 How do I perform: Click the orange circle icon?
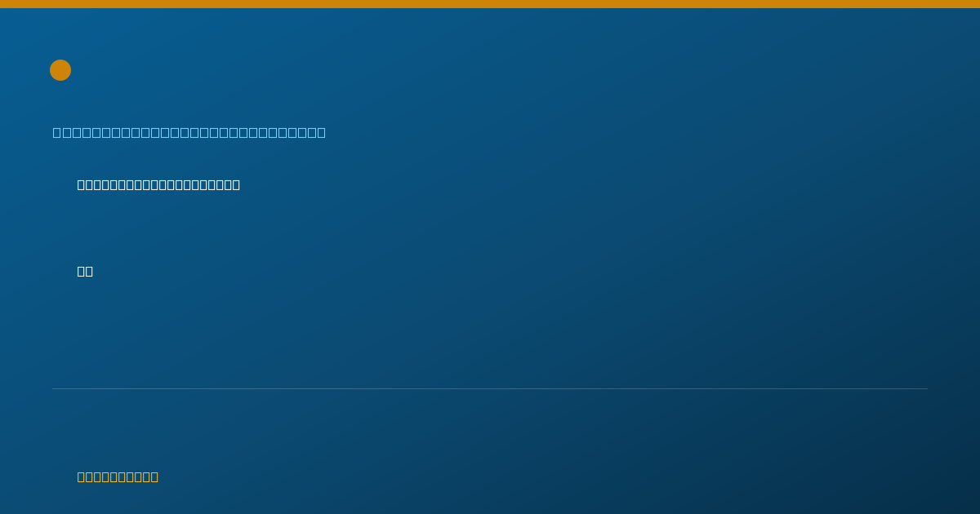[60, 70]
